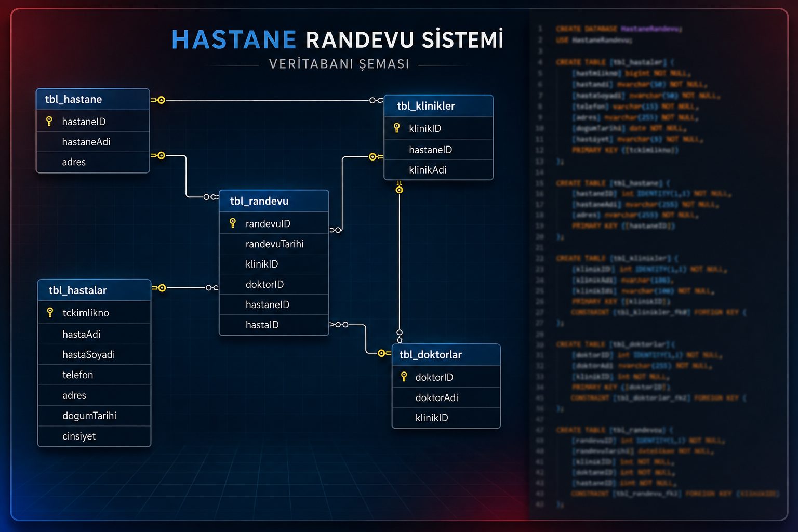The width and height of the screenshot is (798, 532).
Task: Click the klinikID key icon in tbl_klinikler
Action: 397,128
